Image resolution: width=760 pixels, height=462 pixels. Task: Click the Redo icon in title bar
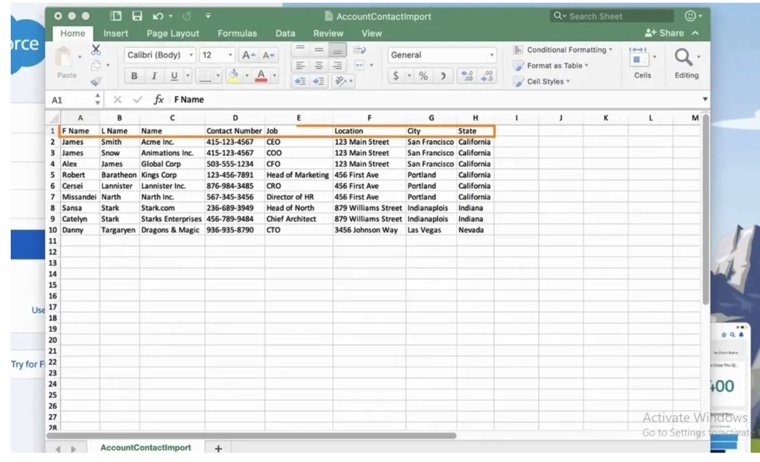[x=187, y=16]
